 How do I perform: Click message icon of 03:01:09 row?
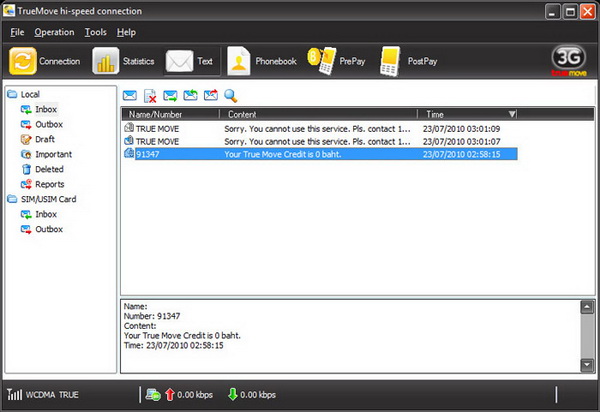coord(129,128)
